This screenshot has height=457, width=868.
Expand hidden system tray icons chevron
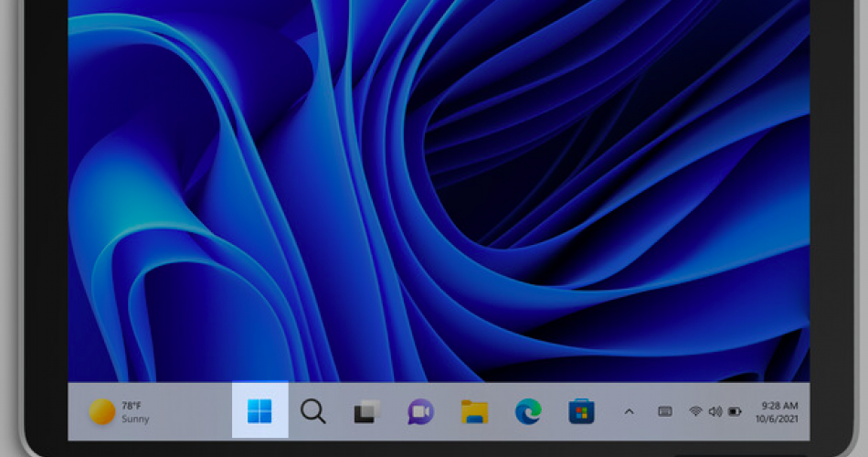[x=629, y=411]
